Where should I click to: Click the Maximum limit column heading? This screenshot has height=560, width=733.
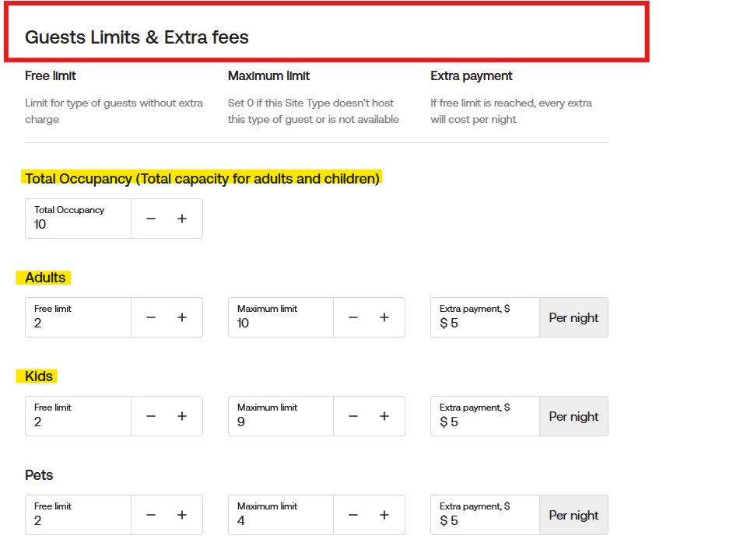[x=268, y=75]
